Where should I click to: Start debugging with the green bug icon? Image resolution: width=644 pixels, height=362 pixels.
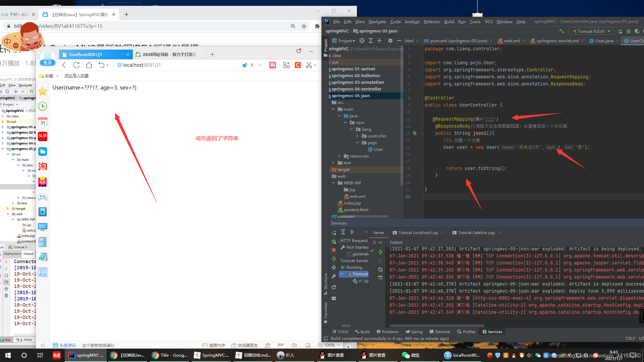629,31
